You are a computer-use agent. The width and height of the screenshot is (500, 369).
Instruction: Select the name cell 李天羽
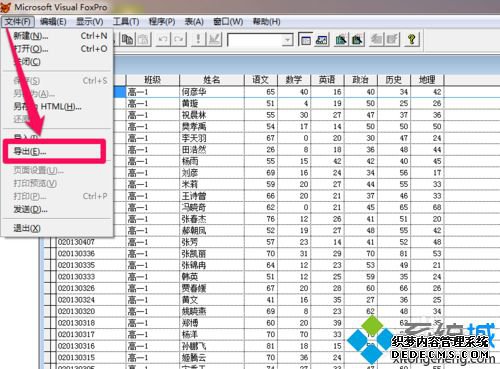(212, 138)
